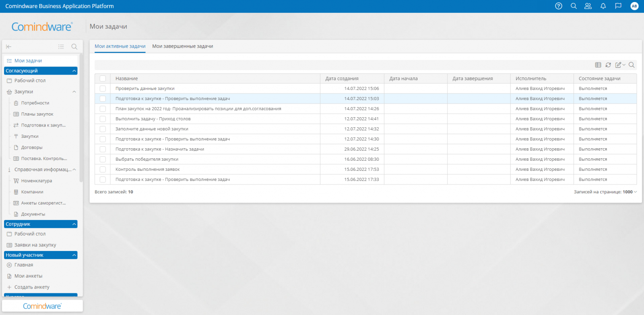
Task: Check the row Проверить данные закупки
Action: pos(103,89)
